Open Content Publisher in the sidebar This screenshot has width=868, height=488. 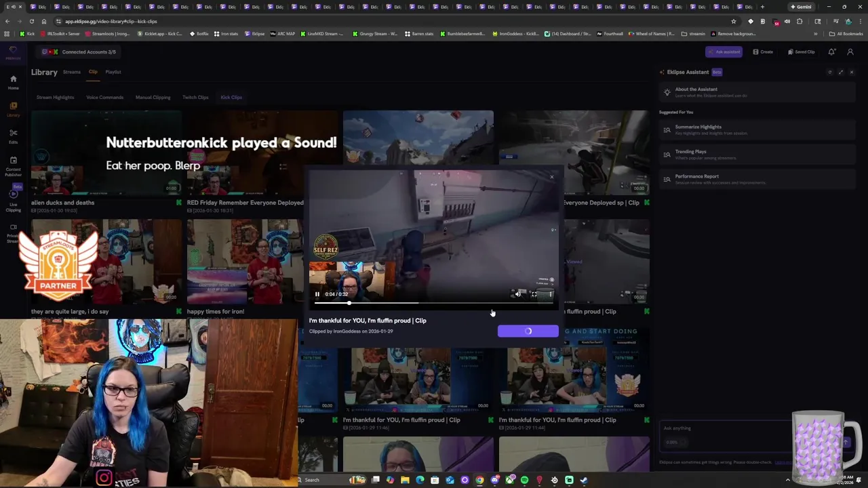pos(13,167)
